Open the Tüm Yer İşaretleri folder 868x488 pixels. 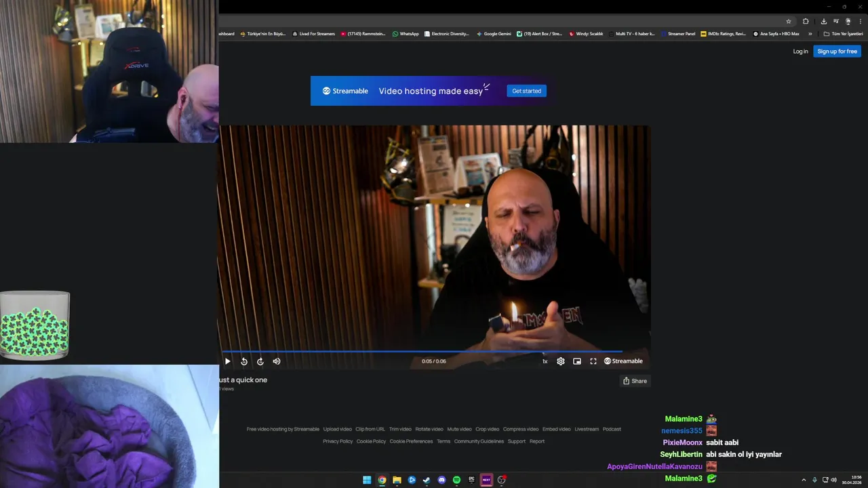pyautogui.click(x=844, y=34)
